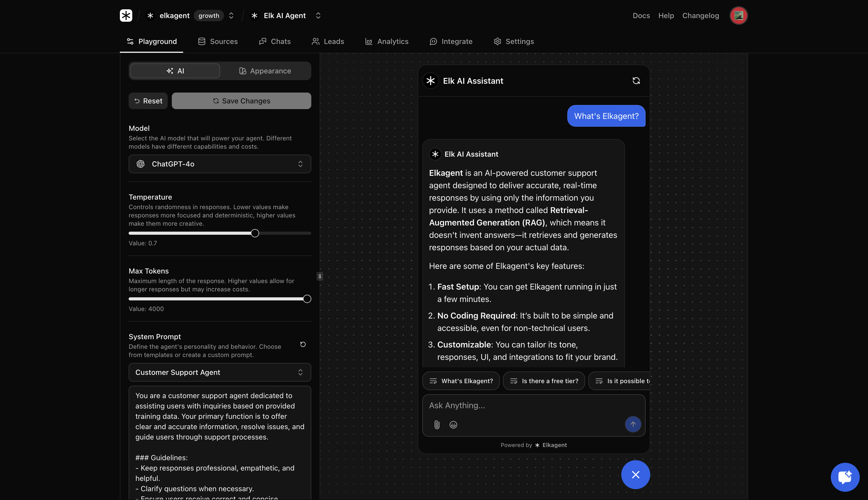Open the support chat bubble icon
Screen dimensions: 868x500
point(845,477)
